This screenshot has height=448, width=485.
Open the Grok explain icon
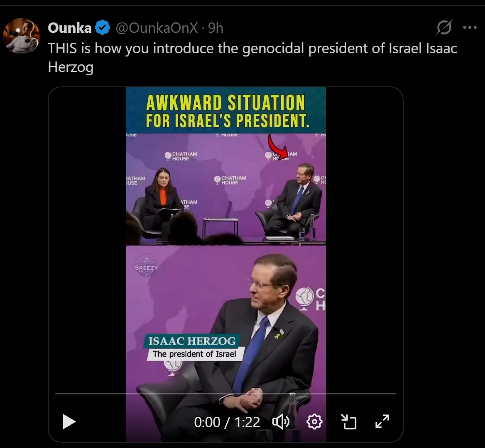[444, 27]
